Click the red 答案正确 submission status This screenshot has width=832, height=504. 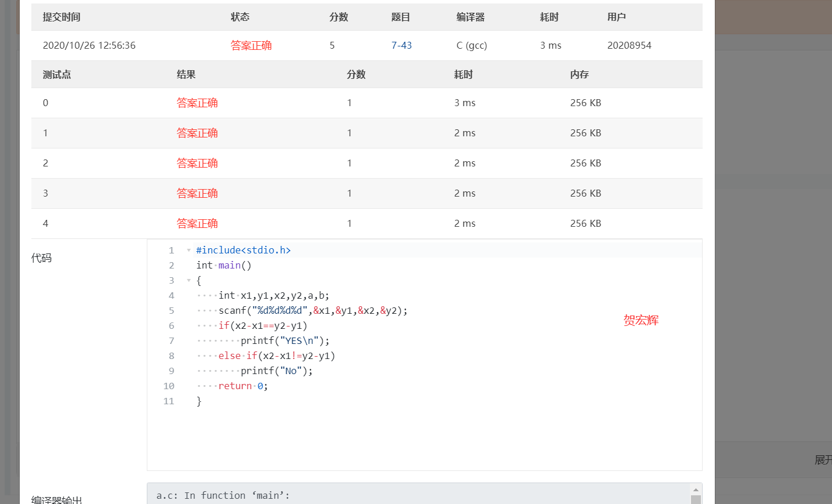[251, 45]
